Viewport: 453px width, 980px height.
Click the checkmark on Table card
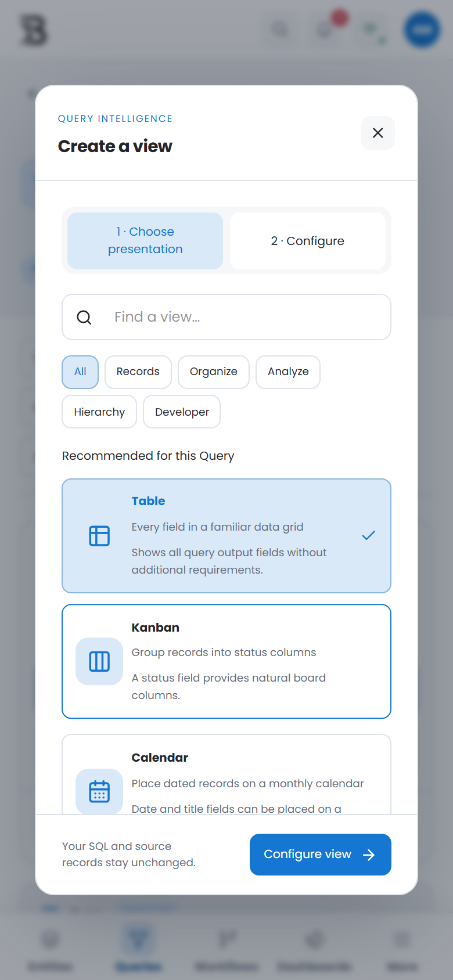click(x=368, y=535)
